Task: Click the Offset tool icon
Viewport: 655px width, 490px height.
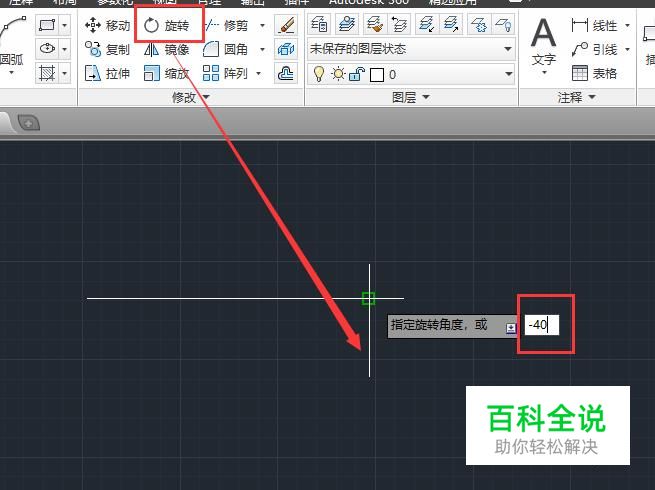Action: click(x=286, y=74)
